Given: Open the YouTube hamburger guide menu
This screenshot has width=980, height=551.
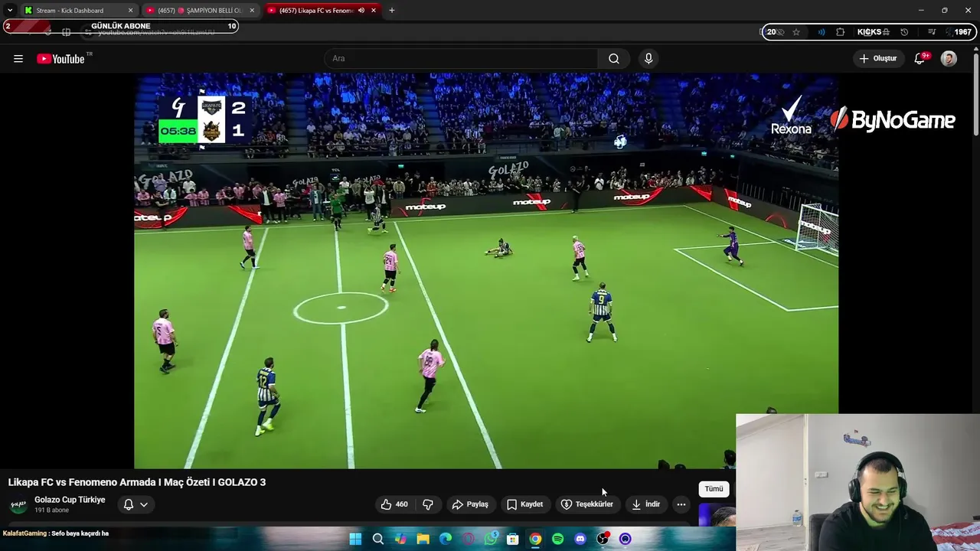Looking at the screenshot, I should (x=18, y=59).
